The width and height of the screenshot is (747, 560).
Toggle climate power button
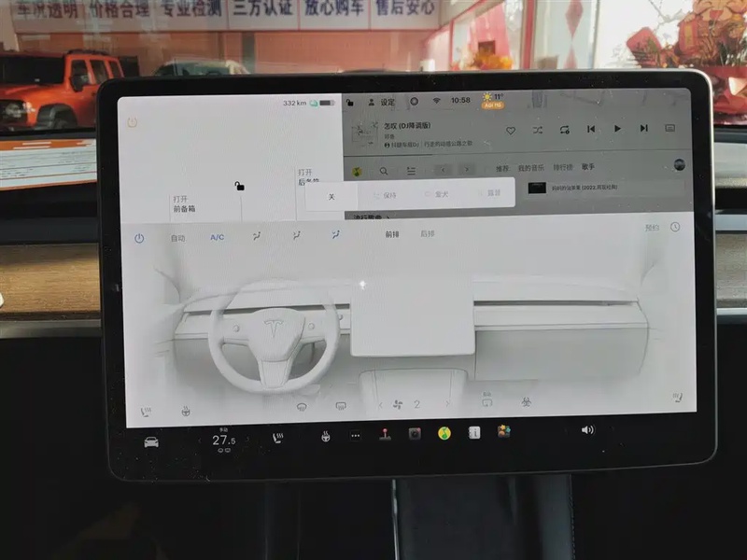(139, 238)
